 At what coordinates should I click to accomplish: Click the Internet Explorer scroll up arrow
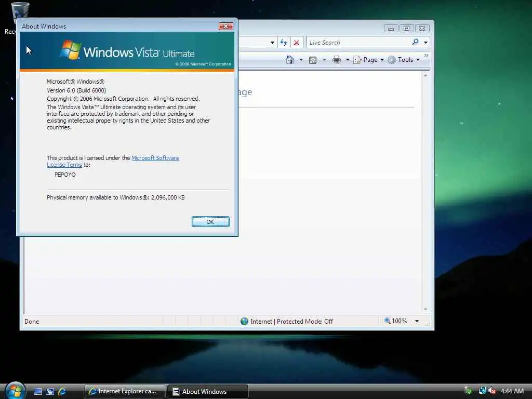pyautogui.click(x=425, y=75)
